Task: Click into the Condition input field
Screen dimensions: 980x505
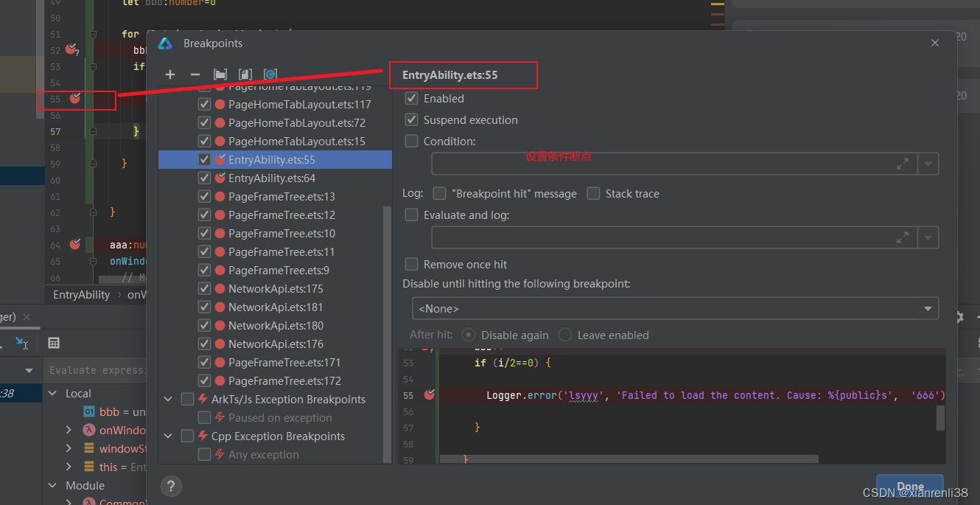Action: pyautogui.click(x=674, y=164)
